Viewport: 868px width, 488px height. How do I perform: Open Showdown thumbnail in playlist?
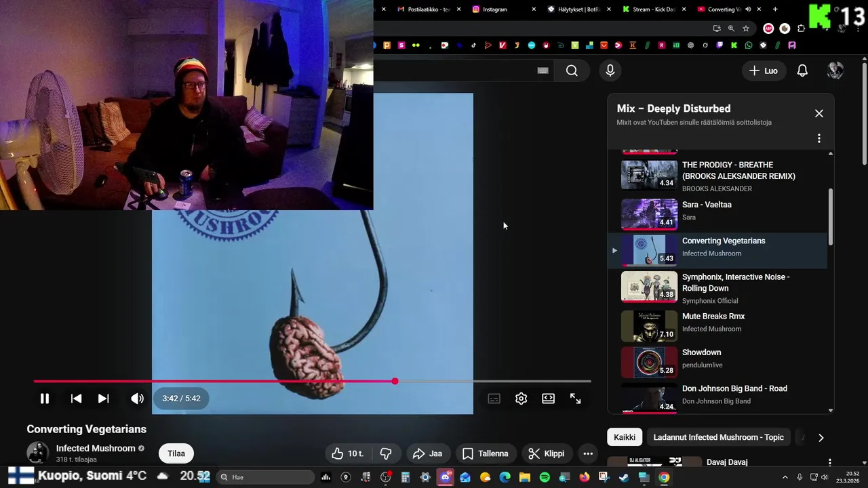point(649,361)
